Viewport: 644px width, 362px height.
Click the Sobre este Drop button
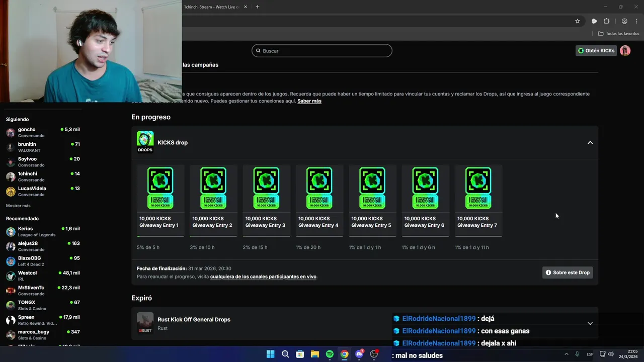click(568, 273)
